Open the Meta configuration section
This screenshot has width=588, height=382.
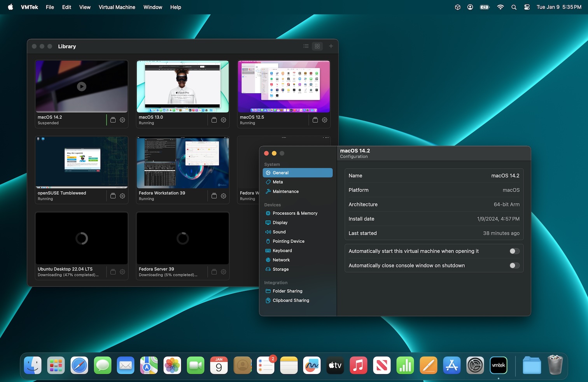(297, 182)
